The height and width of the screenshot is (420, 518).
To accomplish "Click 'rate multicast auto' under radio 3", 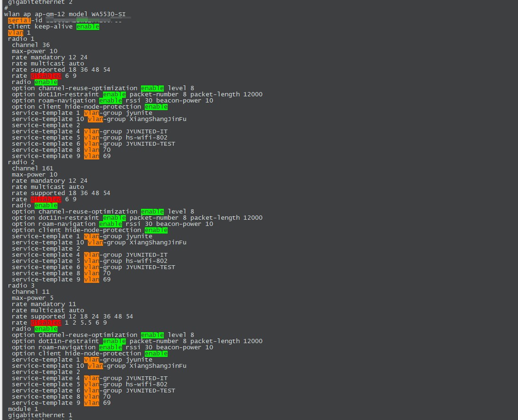I will click(47, 310).
